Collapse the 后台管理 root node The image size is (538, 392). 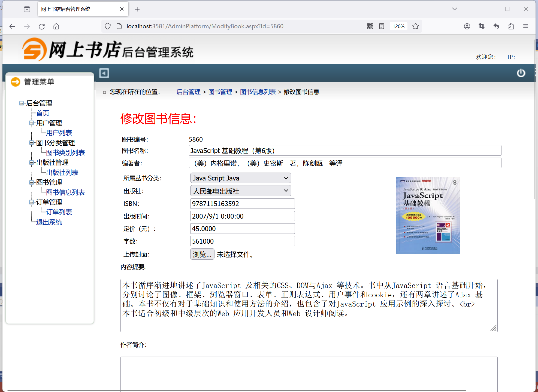pos(21,103)
